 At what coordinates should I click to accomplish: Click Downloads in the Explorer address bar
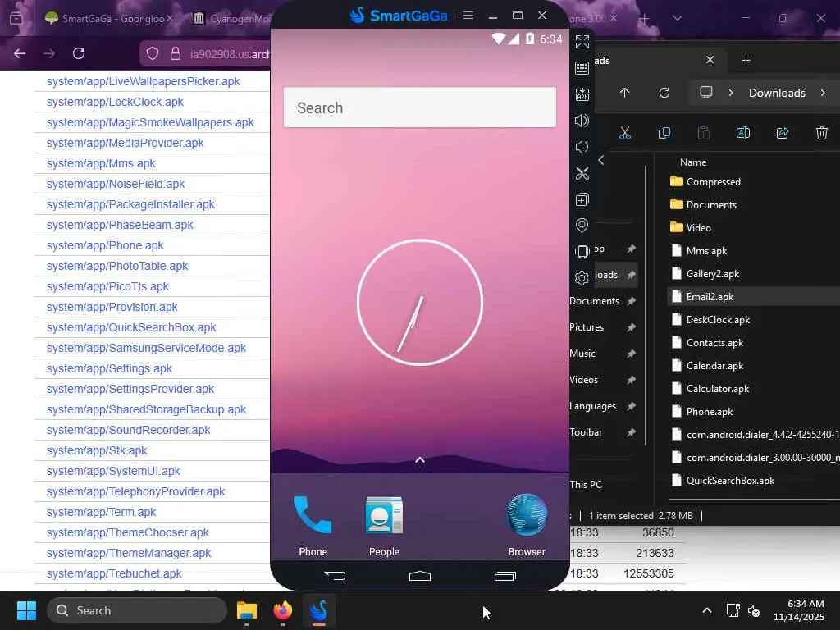[x=777, y=93]
